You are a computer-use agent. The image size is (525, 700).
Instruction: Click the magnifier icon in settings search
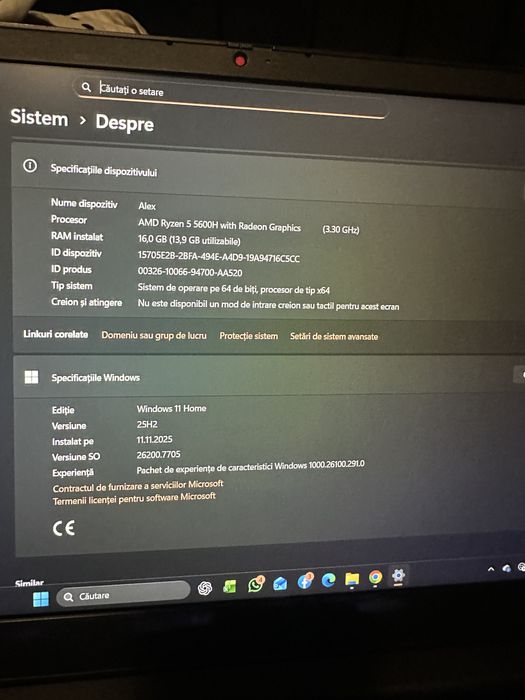point(86,87)
